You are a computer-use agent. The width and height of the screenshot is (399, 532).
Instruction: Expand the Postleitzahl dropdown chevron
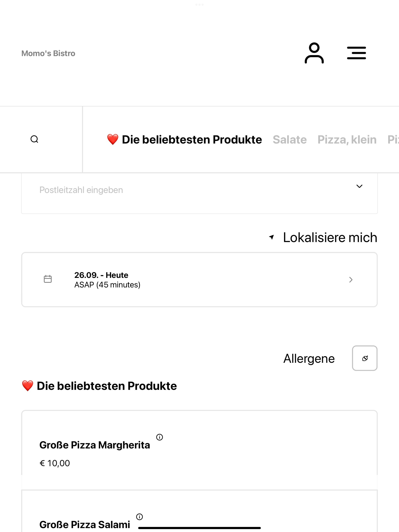(x=359, y=186)
